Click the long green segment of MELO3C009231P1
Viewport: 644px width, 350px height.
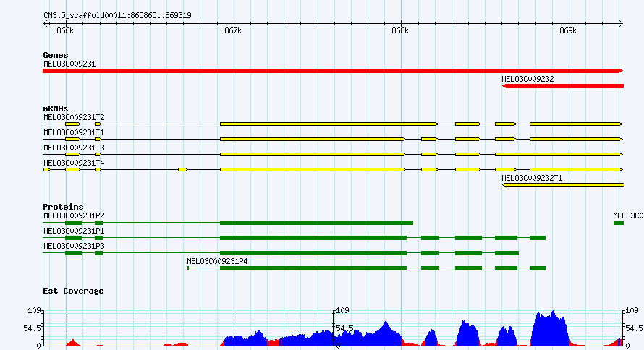(x=313, y=238)
